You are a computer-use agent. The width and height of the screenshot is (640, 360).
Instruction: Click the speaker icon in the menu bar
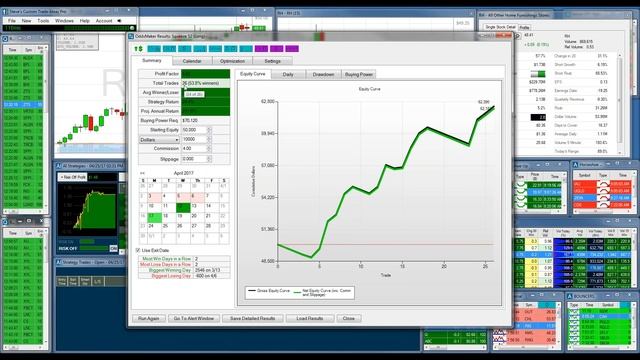click(120, 20)
